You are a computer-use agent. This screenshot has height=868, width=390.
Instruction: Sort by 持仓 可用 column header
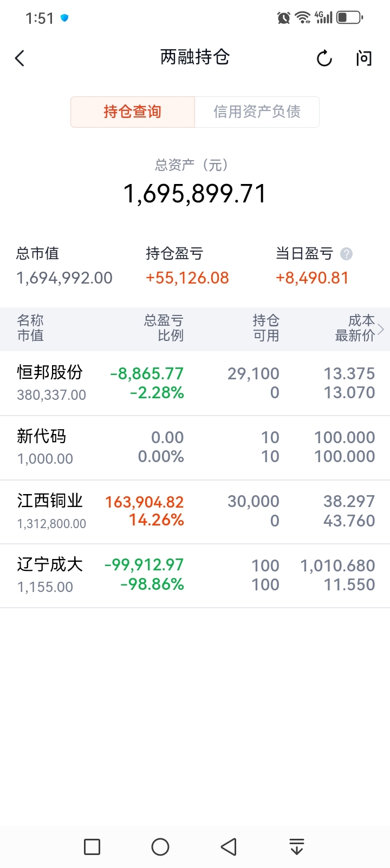point(265,328)
